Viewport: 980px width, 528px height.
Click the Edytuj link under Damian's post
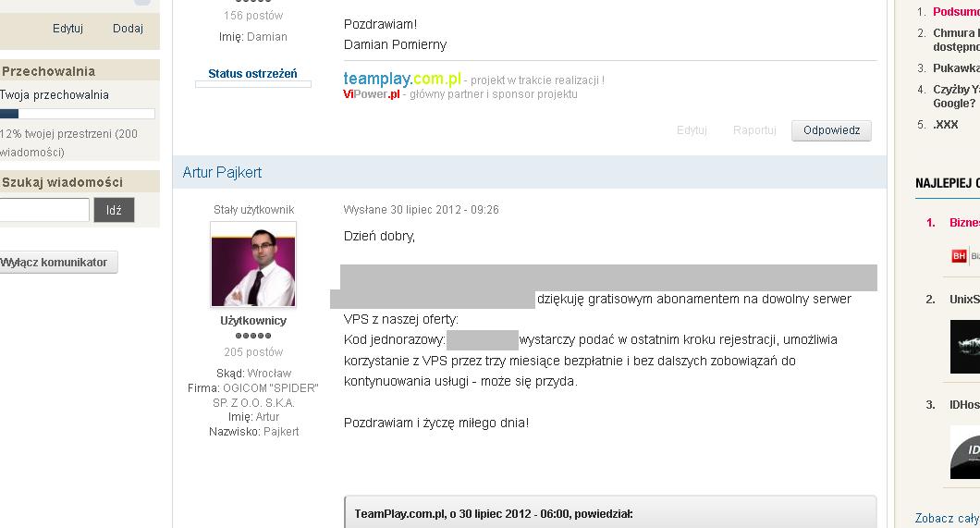click(692, 130)
